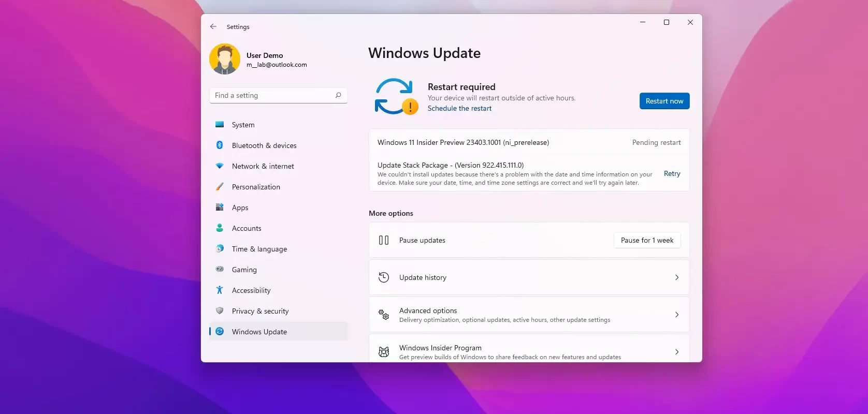Click the Pause updates label
868x414 pixels.
pyautogui.click(x=422, y=240)
